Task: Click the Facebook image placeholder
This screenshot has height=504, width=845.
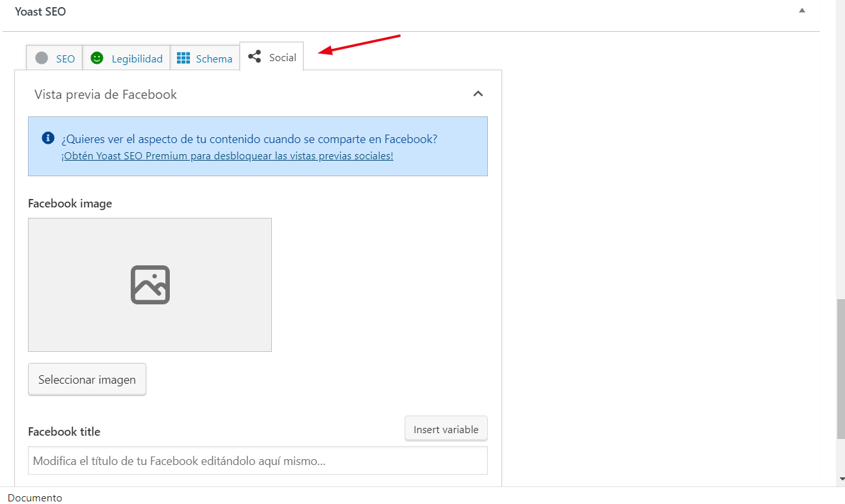Action: click(x=150, y=285)
